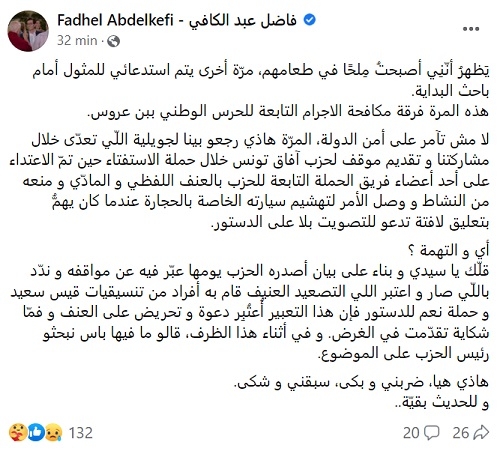Click the share arrow icon
Image resolution: width=500 pixels, height=451 pixels.
coord(481,432)
